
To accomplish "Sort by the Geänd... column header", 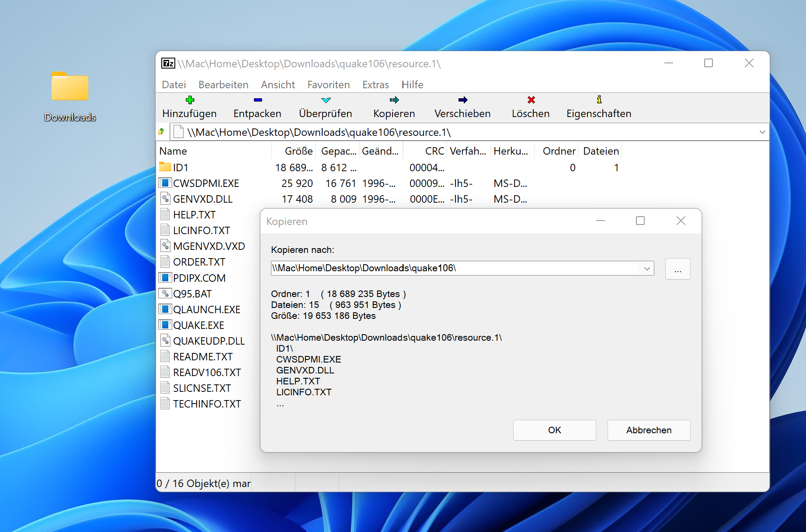I will 381,151.
